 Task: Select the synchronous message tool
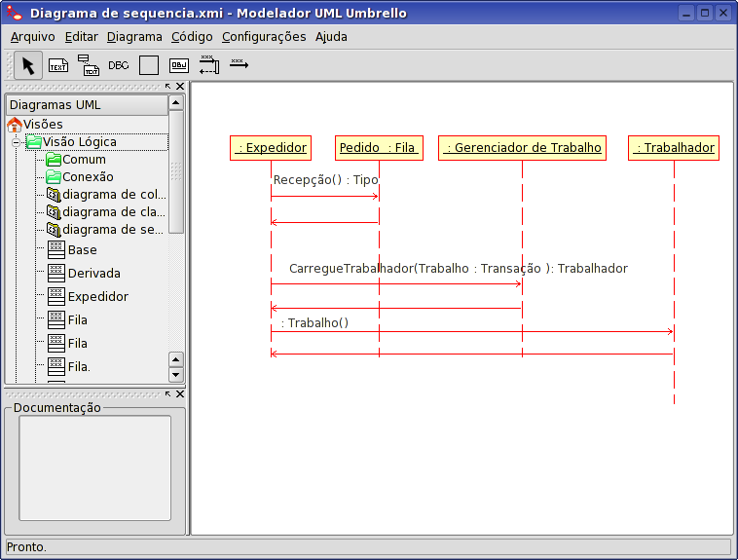pos(209,65)
